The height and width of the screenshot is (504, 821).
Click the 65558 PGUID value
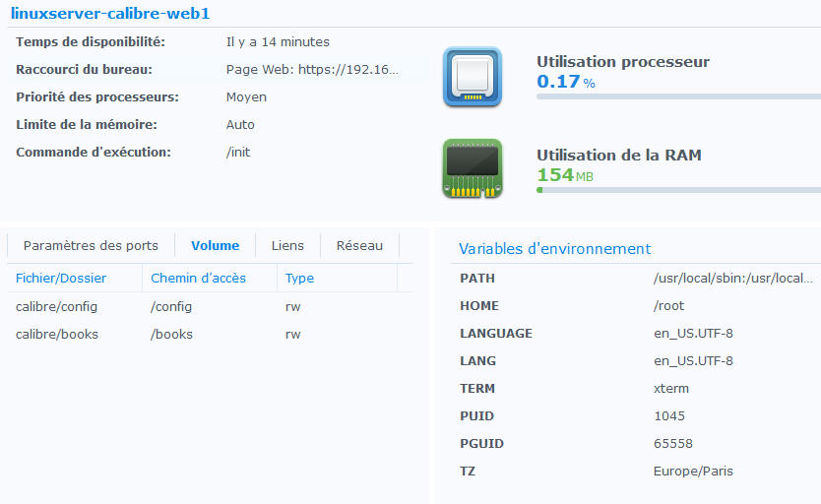click(672, 444)
